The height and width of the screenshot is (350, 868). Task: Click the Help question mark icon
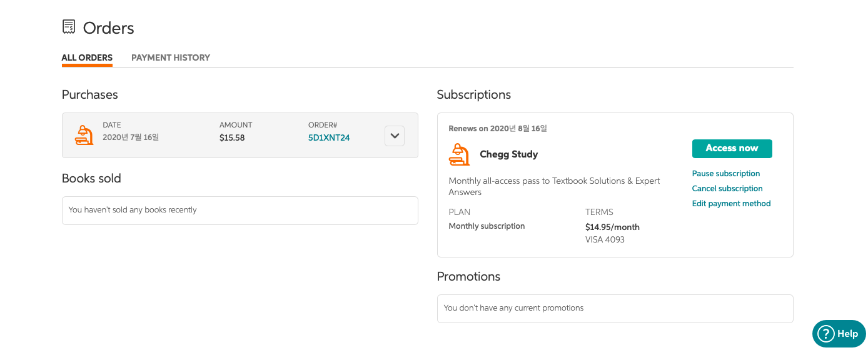click(x=826, y=334)
